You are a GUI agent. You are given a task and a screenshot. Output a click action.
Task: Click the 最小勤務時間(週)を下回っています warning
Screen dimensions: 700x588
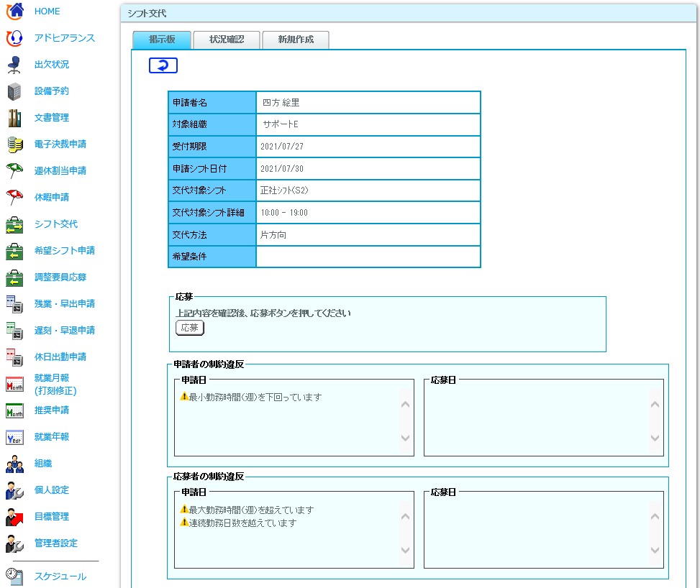coord(251,397)
